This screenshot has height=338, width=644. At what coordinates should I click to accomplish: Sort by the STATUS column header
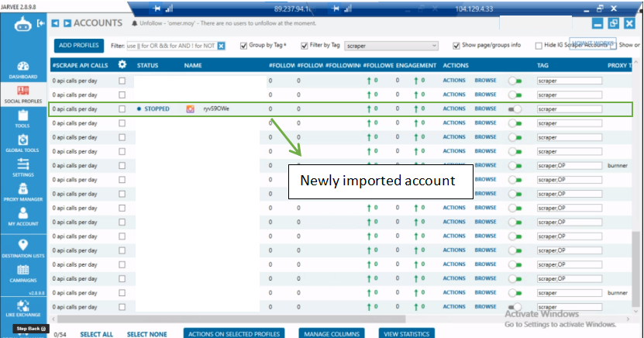[147, 65]
